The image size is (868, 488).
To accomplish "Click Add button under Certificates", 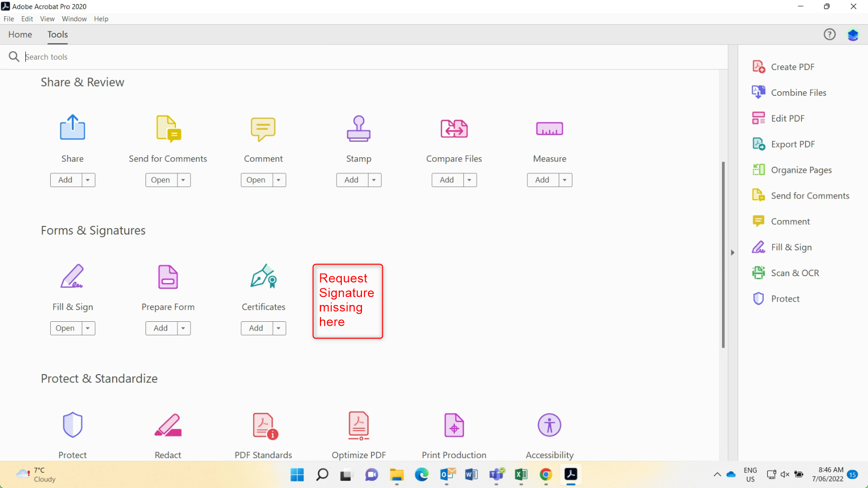I will [x=257, y=328].
